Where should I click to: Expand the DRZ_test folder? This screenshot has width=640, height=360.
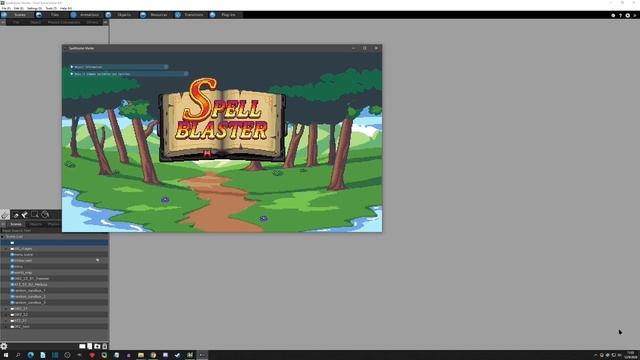point(6,327)
